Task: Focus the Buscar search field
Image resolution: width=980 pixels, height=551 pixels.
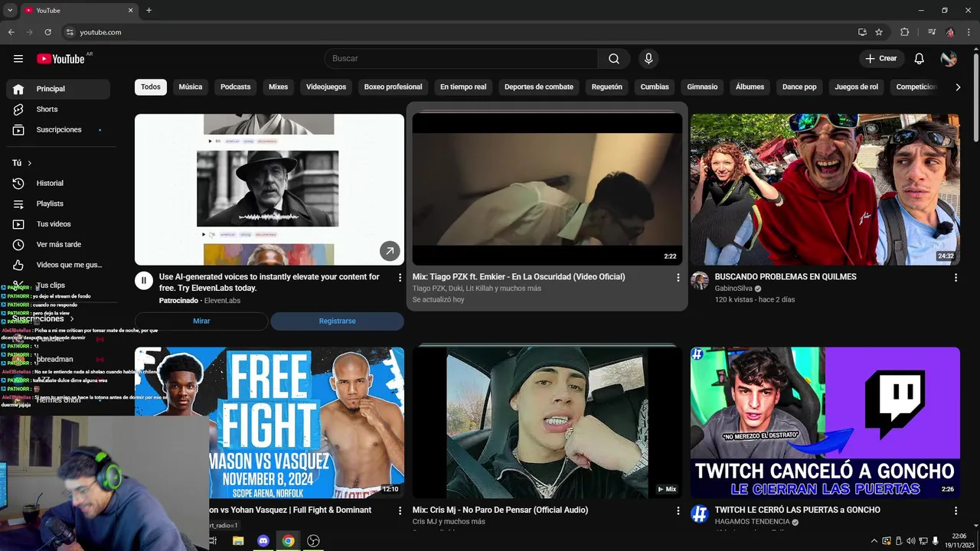Action: point(462,59)
